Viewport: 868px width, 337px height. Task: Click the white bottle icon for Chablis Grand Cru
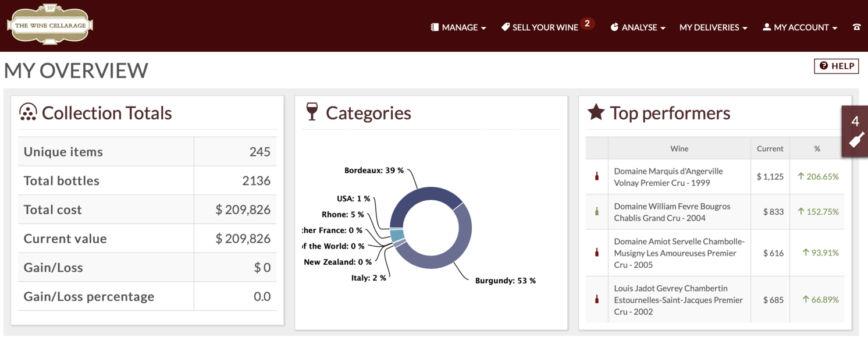pyautogui.click(x=596, y=211)
